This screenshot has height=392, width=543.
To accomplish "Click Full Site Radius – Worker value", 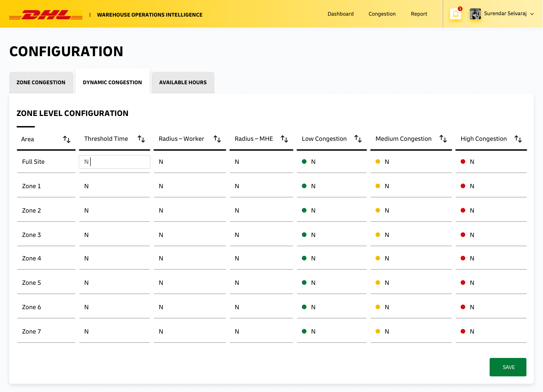I will coord(161,162).
